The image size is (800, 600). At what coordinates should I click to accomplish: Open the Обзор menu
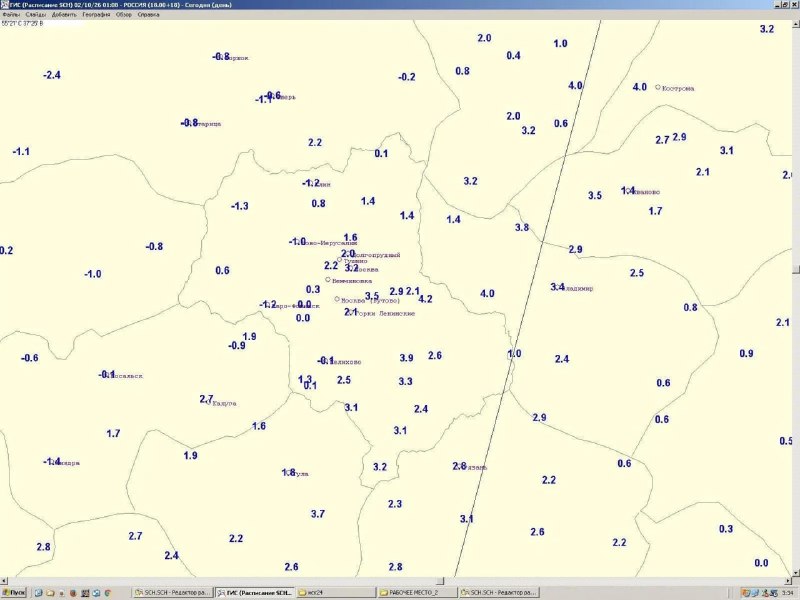[x=123, y=15]
